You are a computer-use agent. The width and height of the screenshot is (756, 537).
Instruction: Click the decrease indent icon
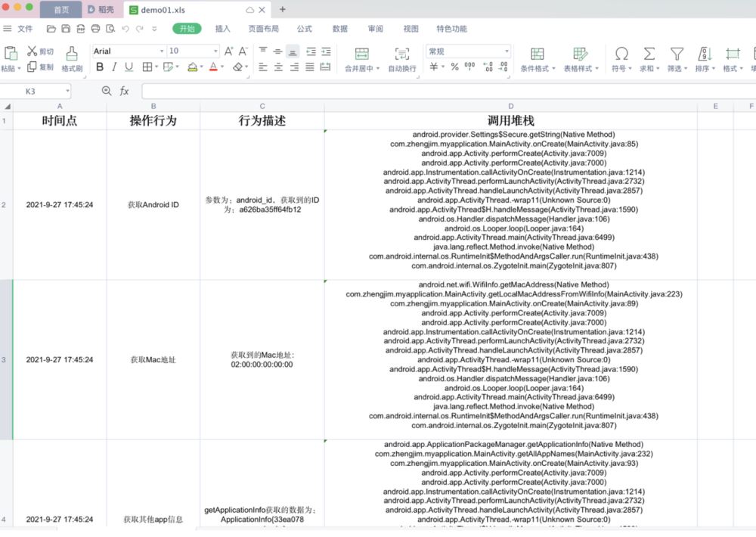tap(311, 51)
